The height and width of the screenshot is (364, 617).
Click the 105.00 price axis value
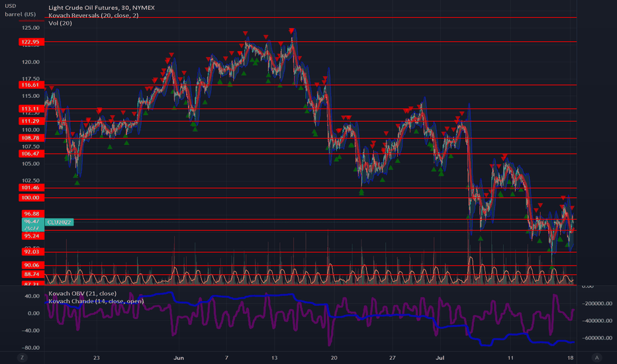pyautogui.click(x=30, y=163)
